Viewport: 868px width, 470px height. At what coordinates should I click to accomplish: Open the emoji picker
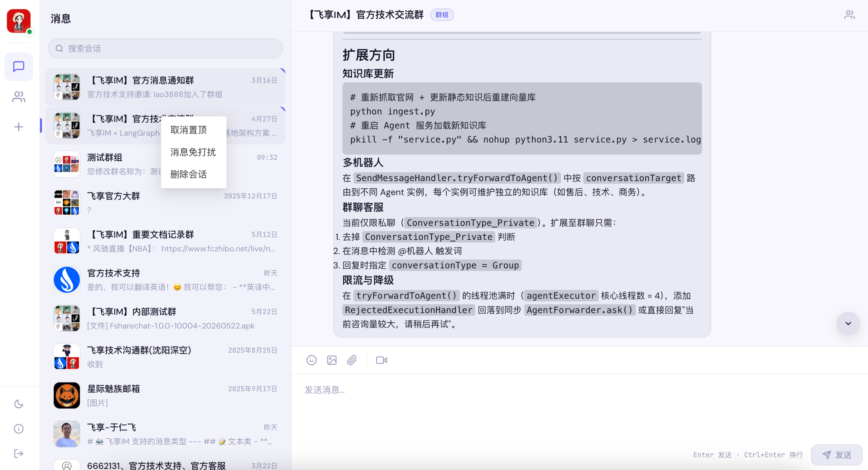point(312,360)
